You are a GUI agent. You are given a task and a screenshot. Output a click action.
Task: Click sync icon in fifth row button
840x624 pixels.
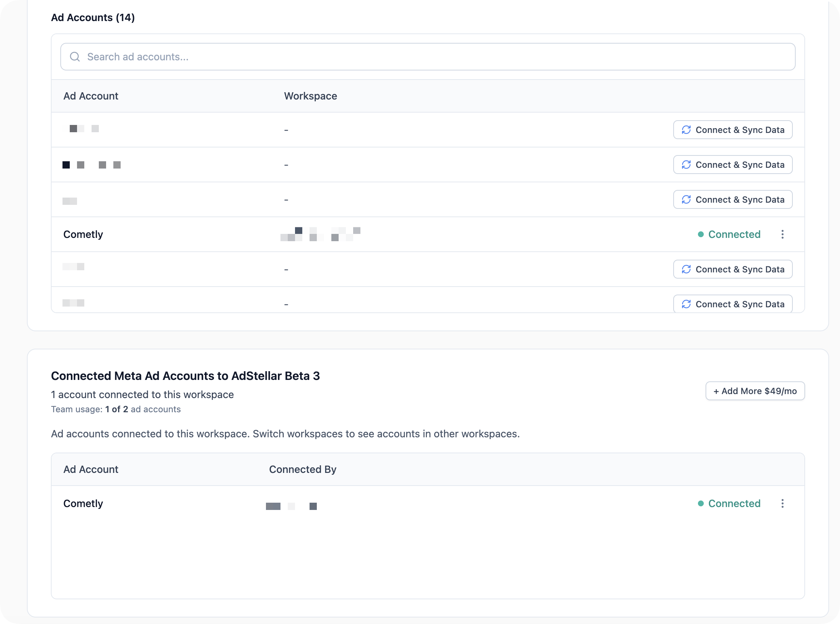(x=686, y=269)
